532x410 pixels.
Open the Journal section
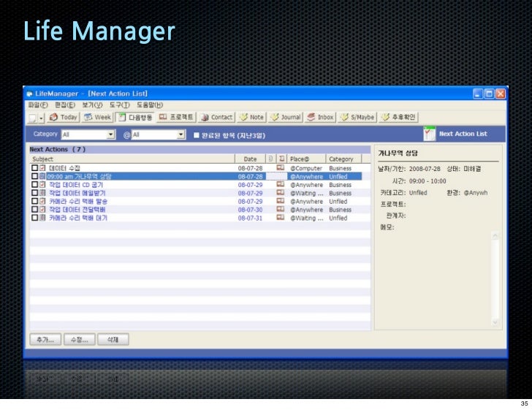[286, 118]
